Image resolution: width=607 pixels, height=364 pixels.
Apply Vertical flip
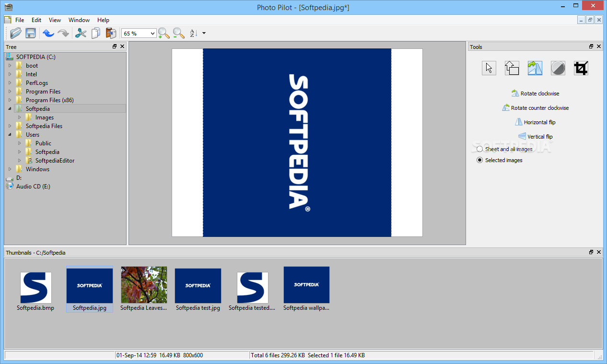pos(535,137)
